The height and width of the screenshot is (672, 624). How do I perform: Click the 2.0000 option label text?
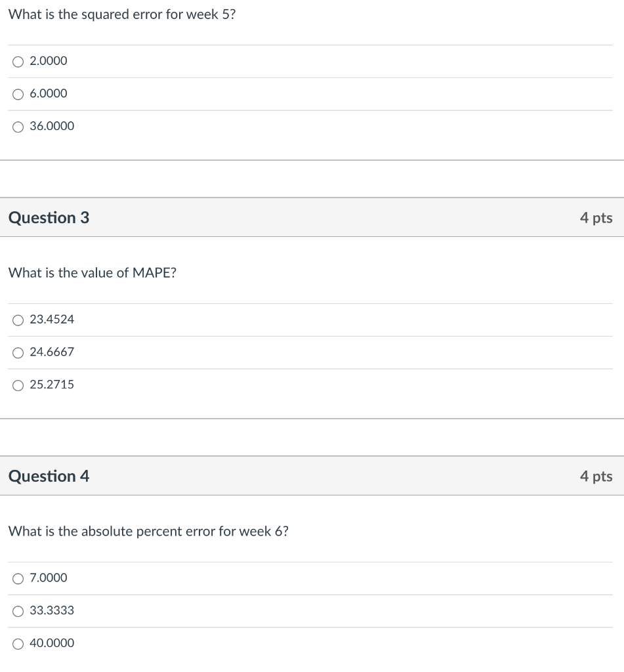pyautogui.click(x=49, y=61)
